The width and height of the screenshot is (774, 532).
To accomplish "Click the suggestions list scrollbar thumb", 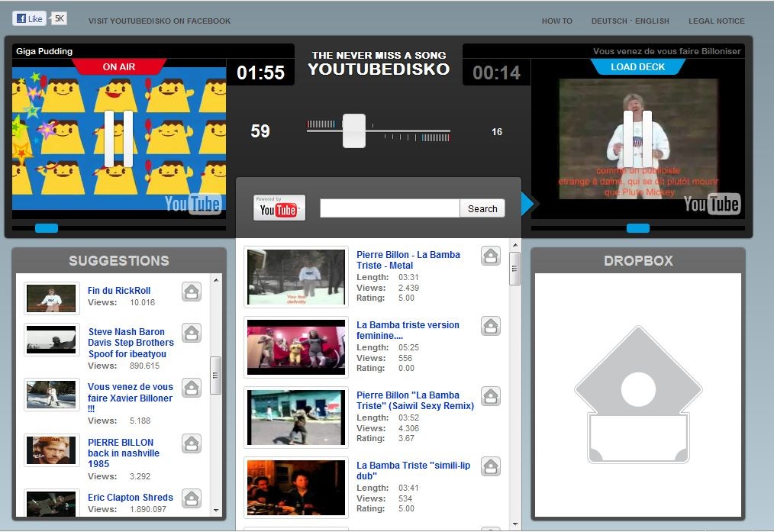I will (x=215, y=376).
